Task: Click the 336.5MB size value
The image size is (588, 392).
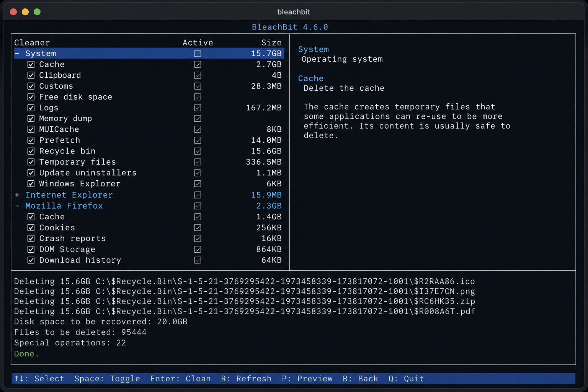Action: click(264, 162)
